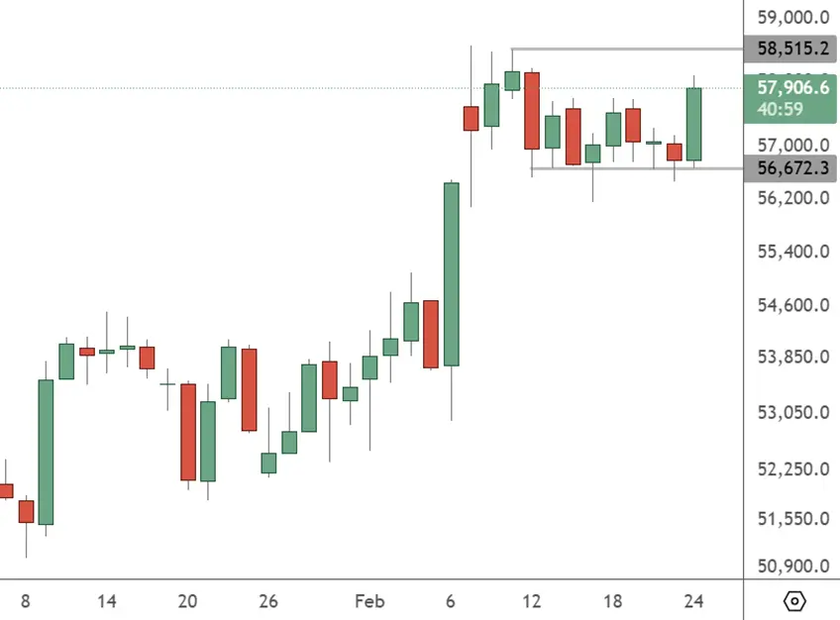Click date 14 on the time axis

point(107,601)
